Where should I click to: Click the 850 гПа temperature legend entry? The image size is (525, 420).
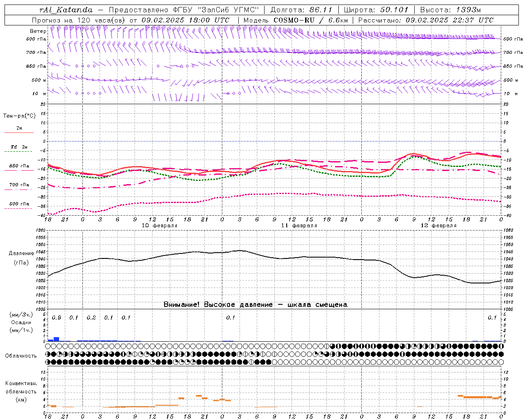coord(19,166)
